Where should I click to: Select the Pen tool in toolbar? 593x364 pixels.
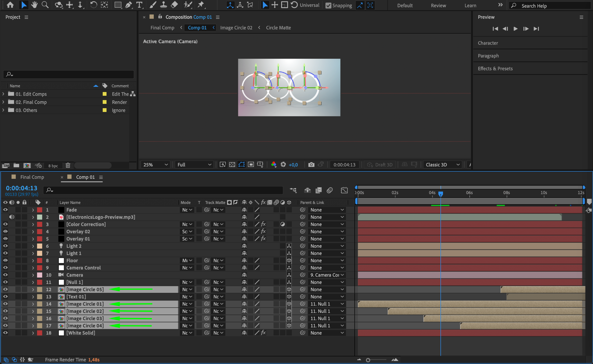tap(129, 5)
